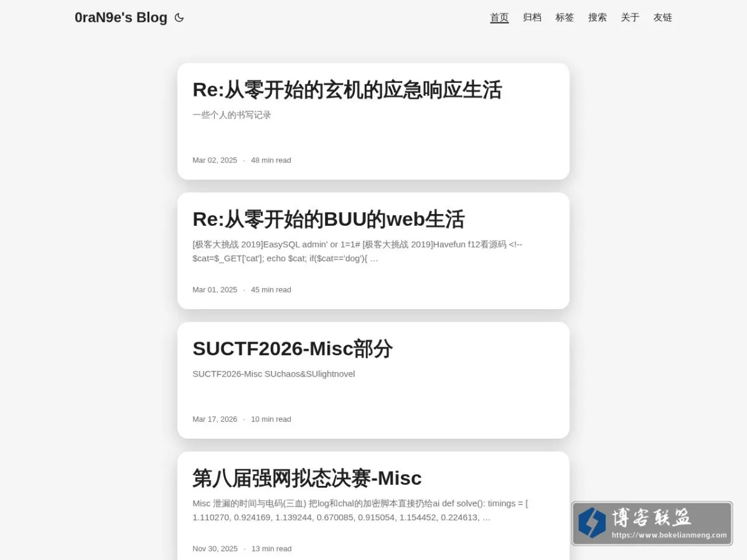Open the 0raN9e's Blog home title
This screenshot has width=747, height=560.
121,17
